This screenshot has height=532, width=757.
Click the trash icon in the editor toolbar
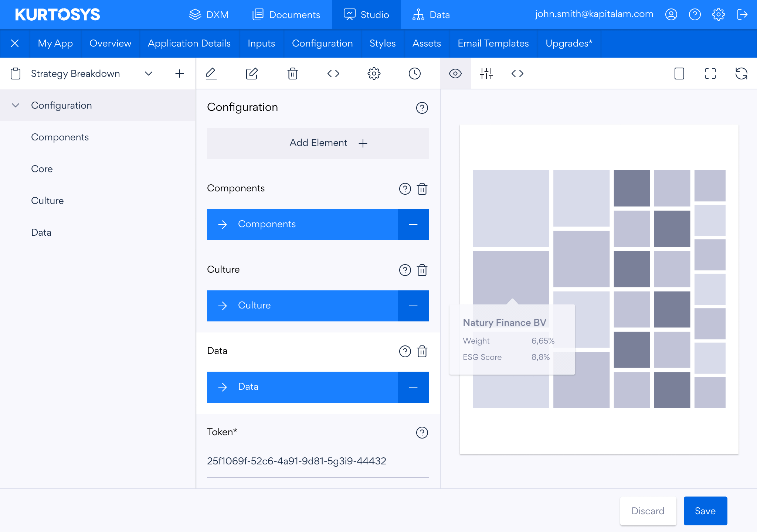[292, 74]
